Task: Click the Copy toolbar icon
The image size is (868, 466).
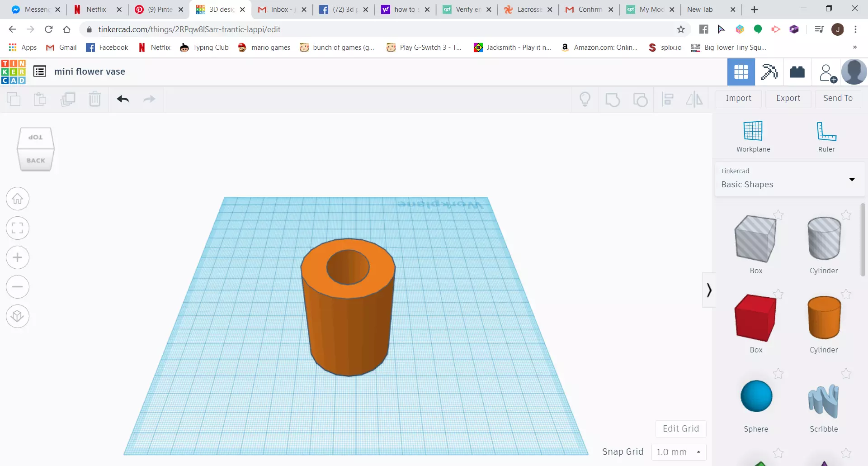Action: pyautogui.click(x=14, y=99)
